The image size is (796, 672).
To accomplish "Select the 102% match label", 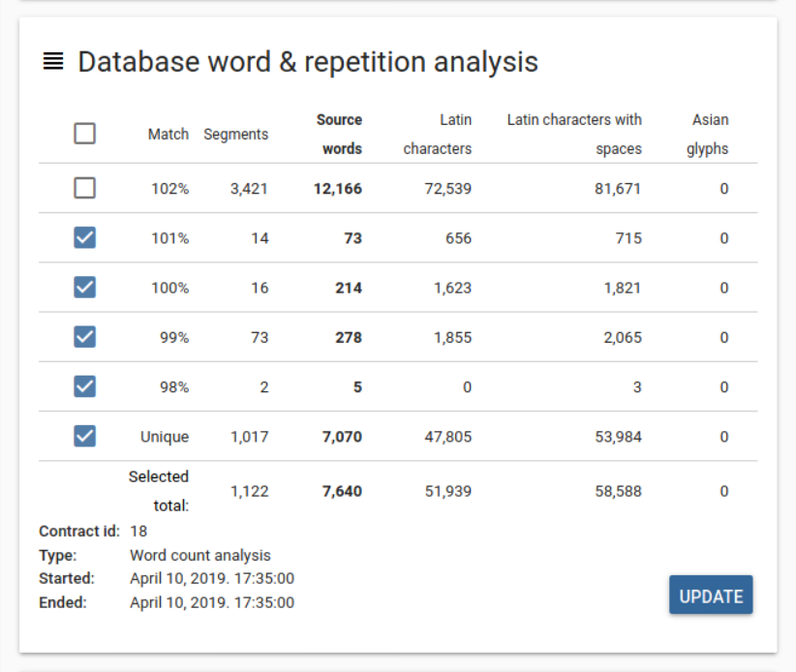I will coord(170,189).
